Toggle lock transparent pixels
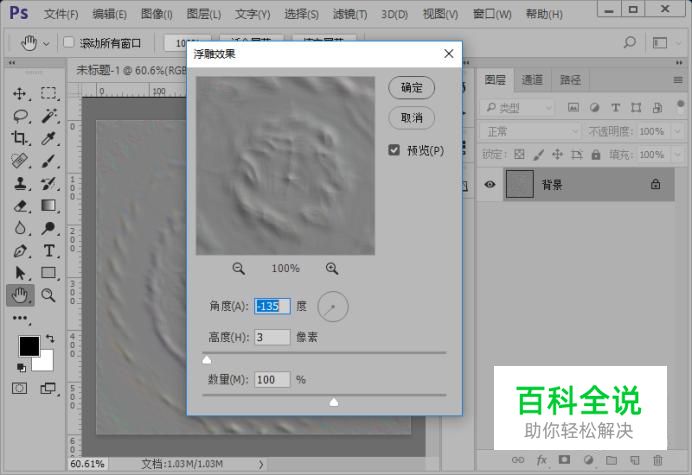 [x=519, y=154]
